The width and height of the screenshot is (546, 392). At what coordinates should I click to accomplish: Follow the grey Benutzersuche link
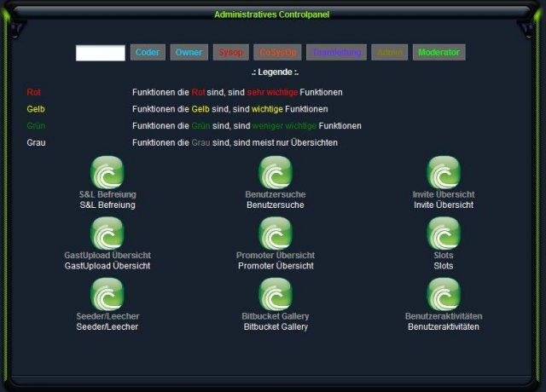pyautogui.click(x=276, y=194)
